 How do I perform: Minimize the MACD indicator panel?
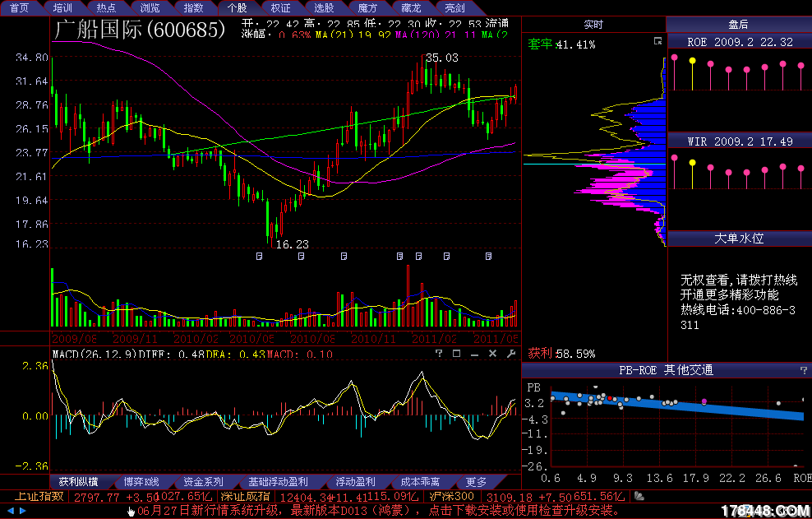[474, 354]
